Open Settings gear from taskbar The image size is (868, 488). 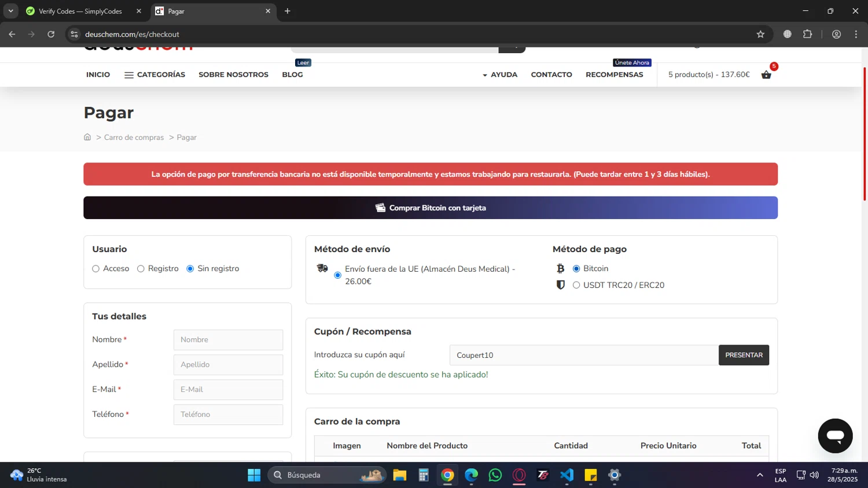(615, 475)
